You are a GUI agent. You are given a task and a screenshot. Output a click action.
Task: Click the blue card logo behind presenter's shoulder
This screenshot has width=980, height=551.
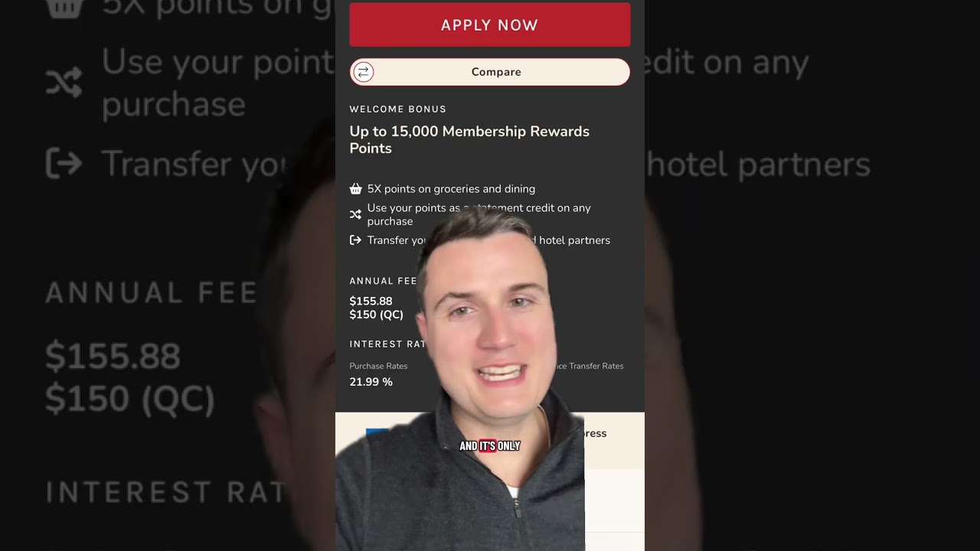377,433
